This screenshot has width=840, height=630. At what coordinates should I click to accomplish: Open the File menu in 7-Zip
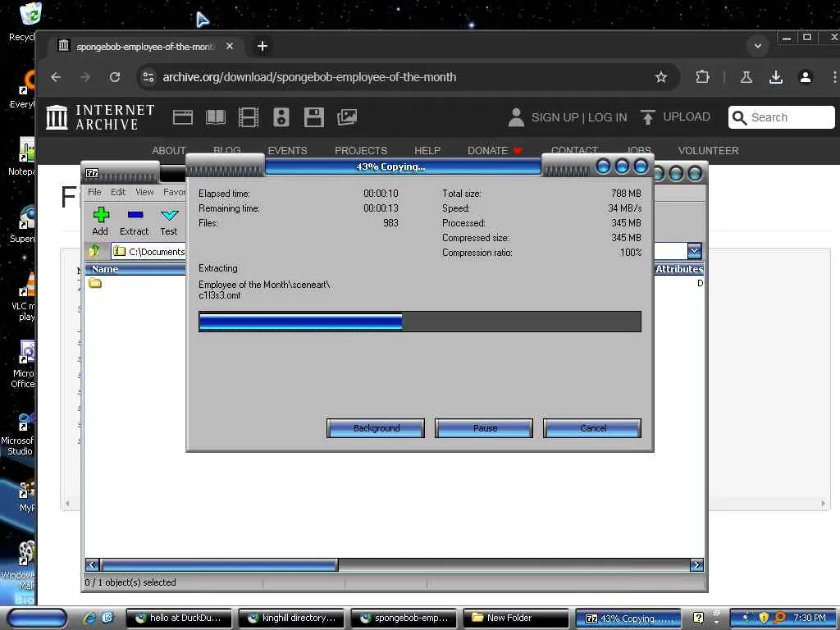click(x=94, y=192)
